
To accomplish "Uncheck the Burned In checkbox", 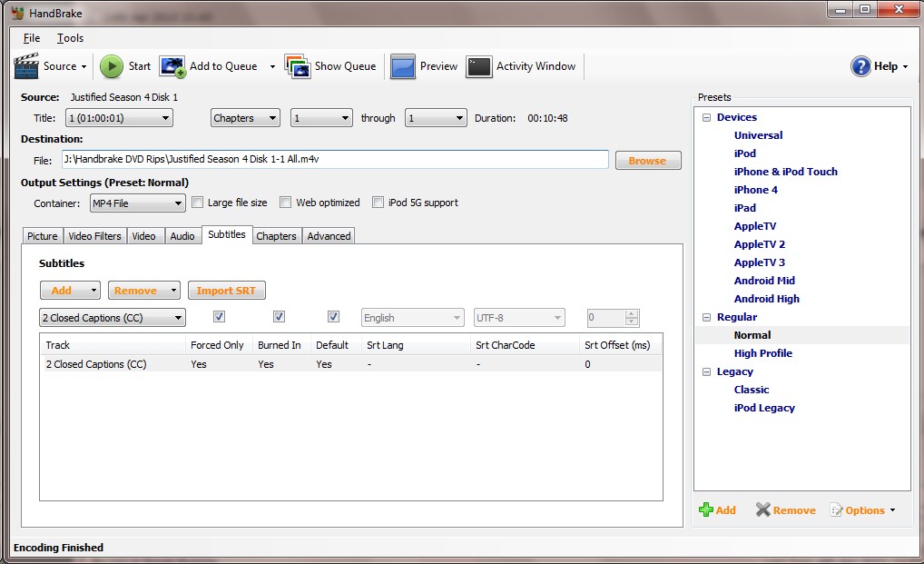I will click(280, 316).
